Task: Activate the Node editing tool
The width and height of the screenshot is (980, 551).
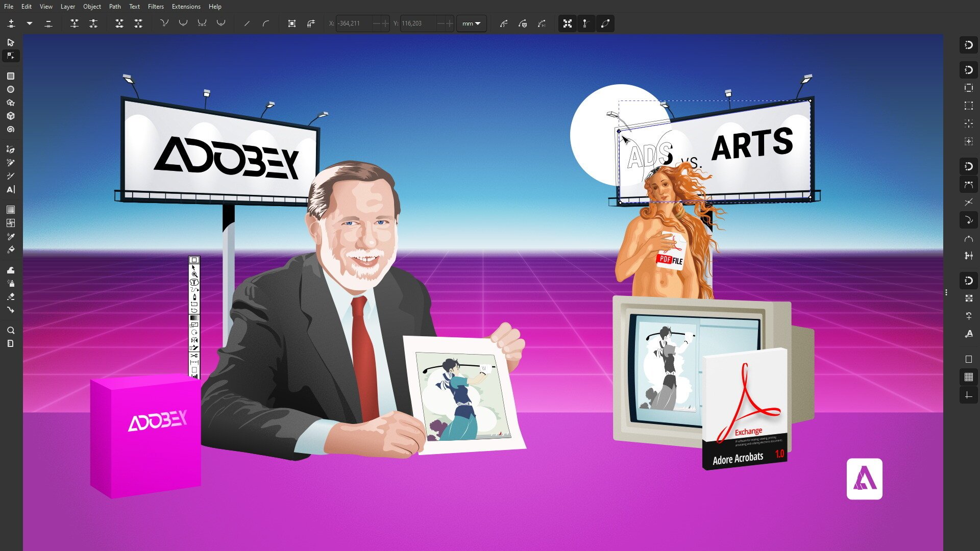Action: (11, 56)
